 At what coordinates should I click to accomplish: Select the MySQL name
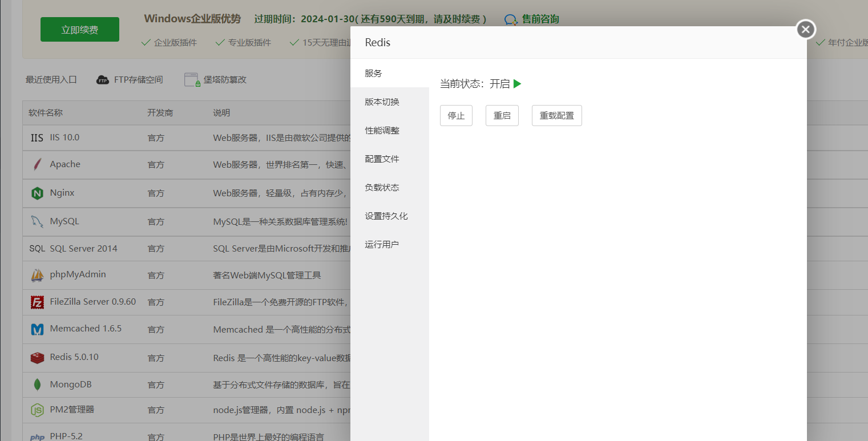click(x=64, y=221)
